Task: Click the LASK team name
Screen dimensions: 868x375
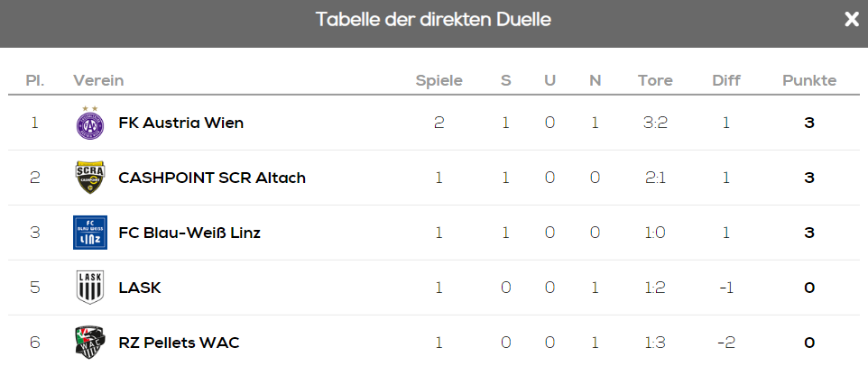Action: tap(140, 288)
